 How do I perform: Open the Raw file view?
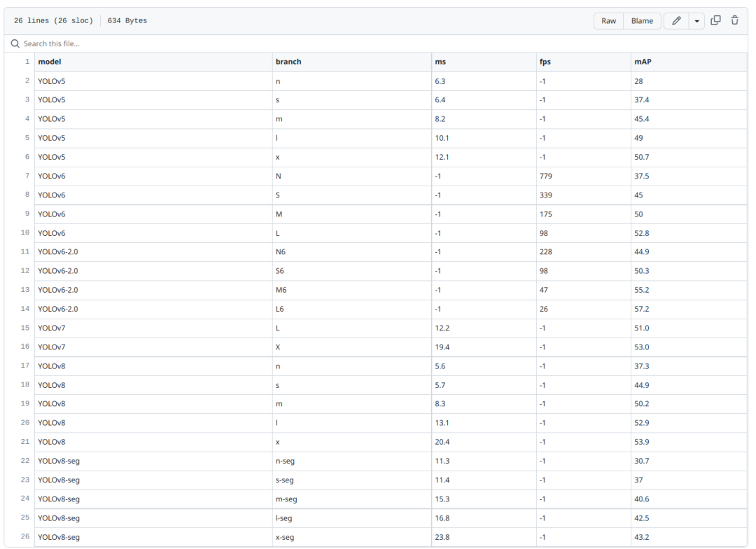(608, 21)
